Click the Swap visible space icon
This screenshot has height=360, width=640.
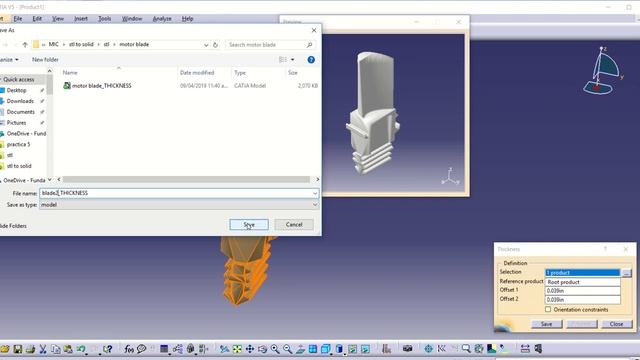(x=365, y=349)
